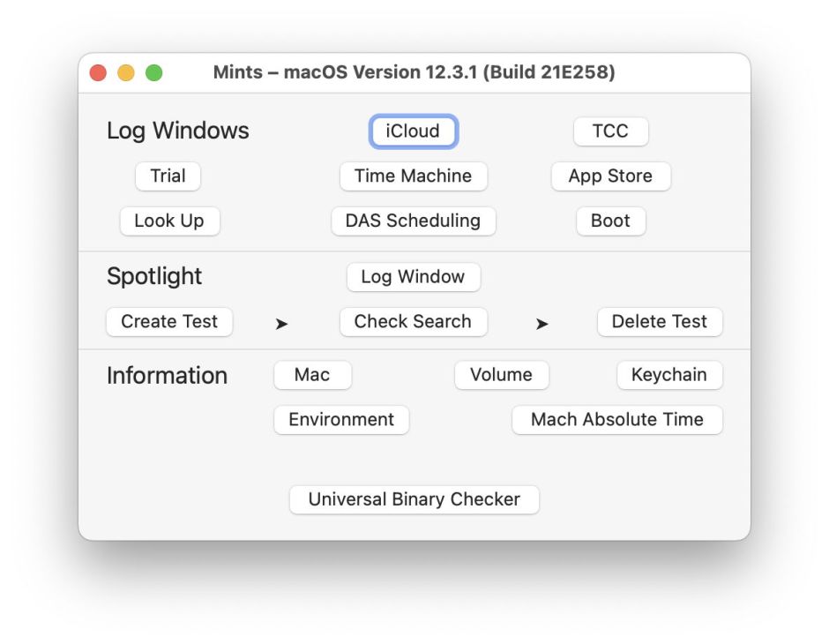This screenshot has height=644, width=829.
Task: Open Mach Absolute Time info
Action: [616, 420]
